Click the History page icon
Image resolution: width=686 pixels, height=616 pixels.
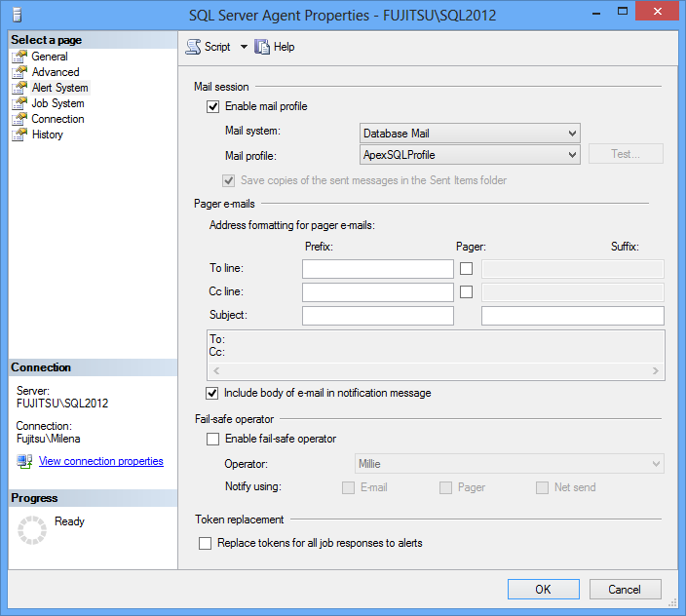point(19,135)
